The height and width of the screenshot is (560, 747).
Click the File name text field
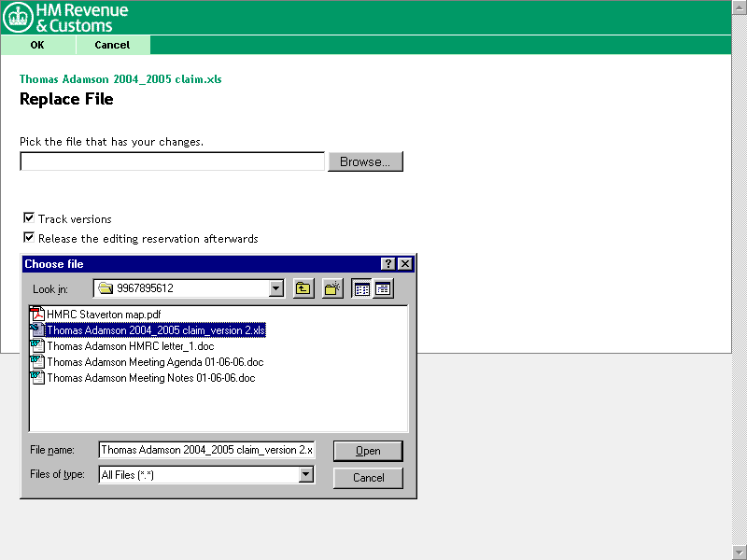[x=206, y=451]
